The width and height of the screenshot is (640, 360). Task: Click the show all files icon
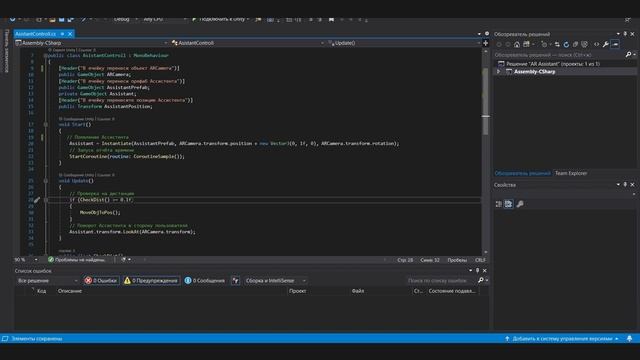pos(585,44)
